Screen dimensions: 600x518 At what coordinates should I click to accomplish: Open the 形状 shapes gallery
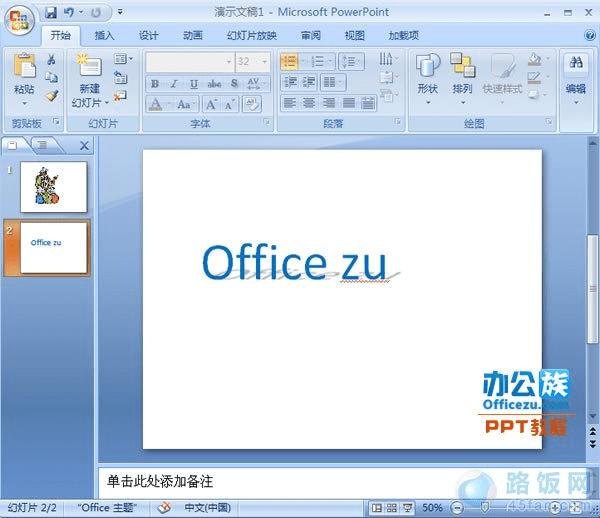428,78
